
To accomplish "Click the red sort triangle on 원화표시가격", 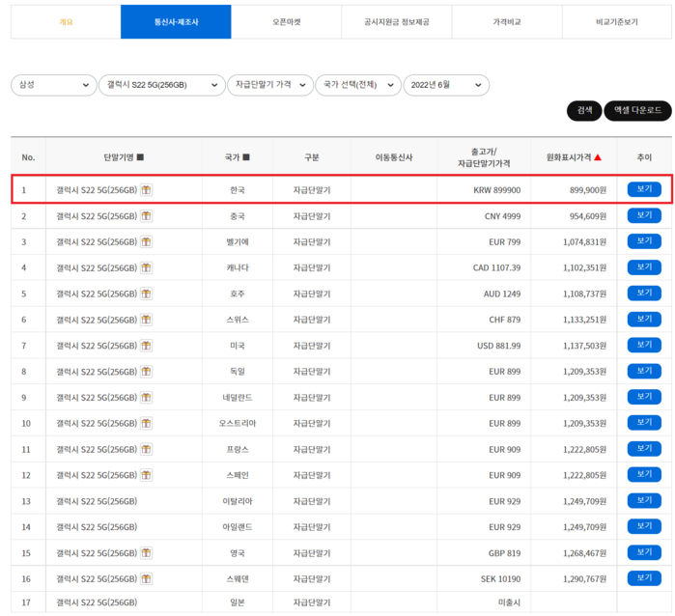I will [598, 157].
